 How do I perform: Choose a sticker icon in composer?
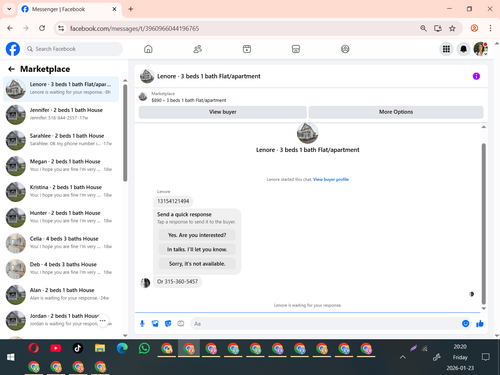(168, 323)
